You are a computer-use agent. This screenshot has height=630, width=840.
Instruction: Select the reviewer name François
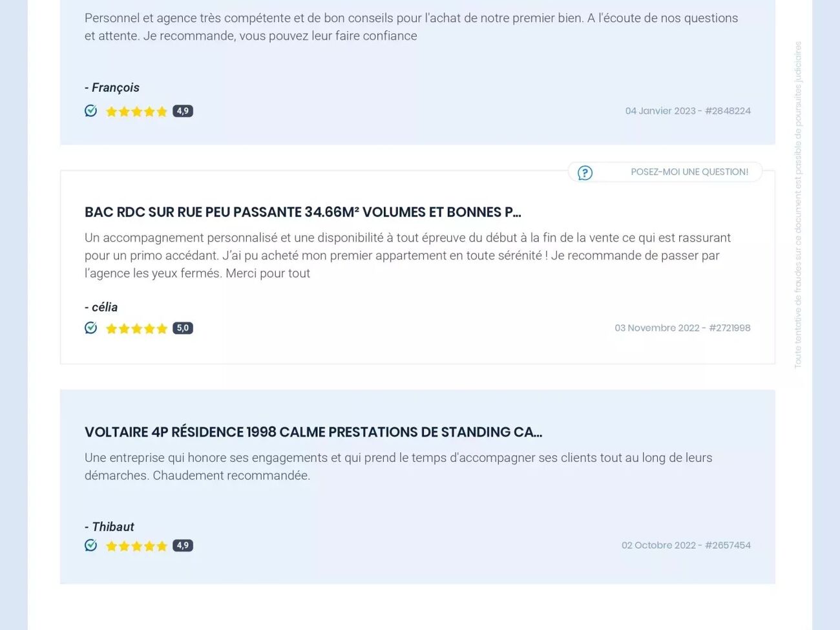(115, 87)
